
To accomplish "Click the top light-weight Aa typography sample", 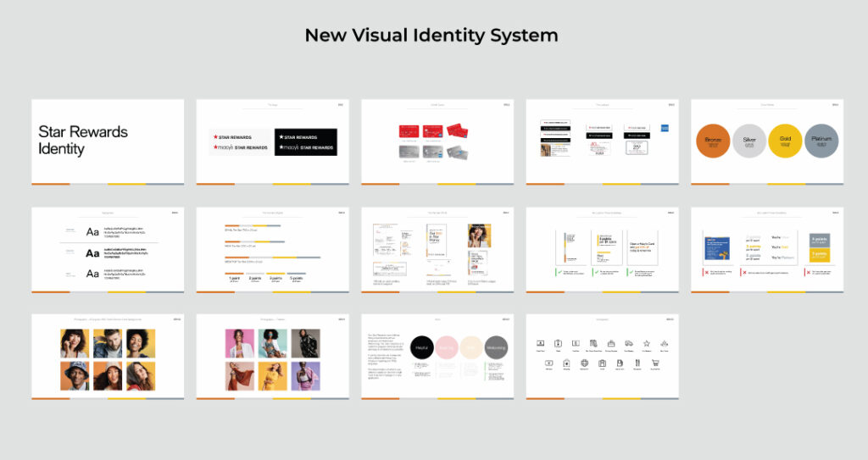I will [92, 232].
